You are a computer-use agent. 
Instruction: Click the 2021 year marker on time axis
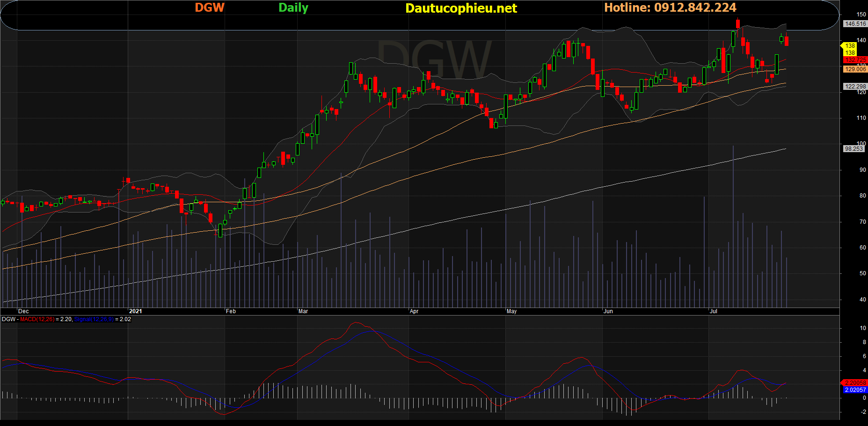click(x=135, y=311)
